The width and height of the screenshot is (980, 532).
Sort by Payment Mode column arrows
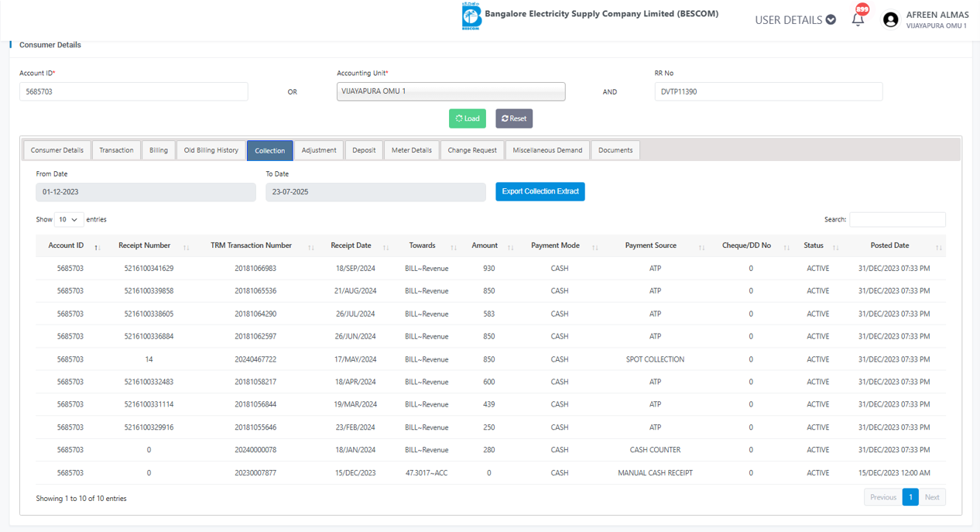click(x=595, y=246)
